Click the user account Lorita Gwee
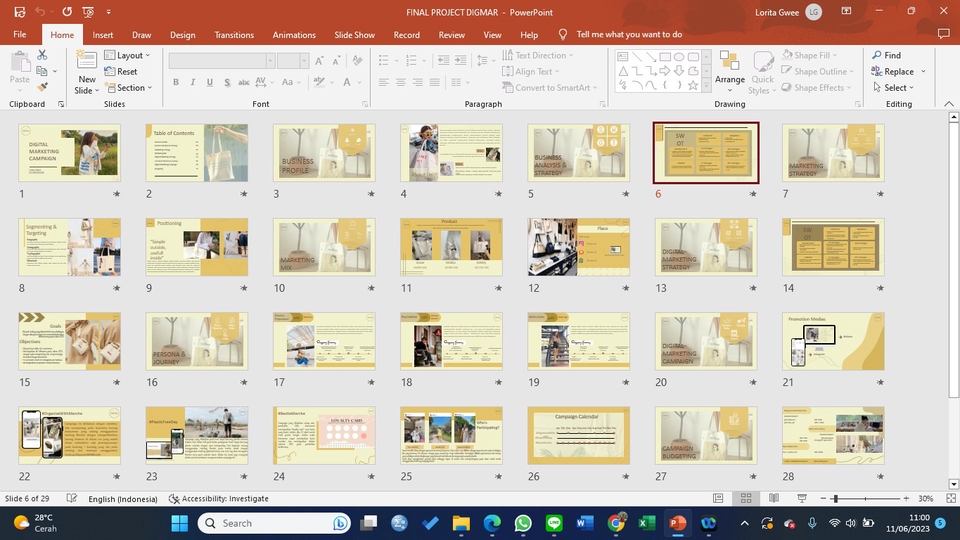 789,12
